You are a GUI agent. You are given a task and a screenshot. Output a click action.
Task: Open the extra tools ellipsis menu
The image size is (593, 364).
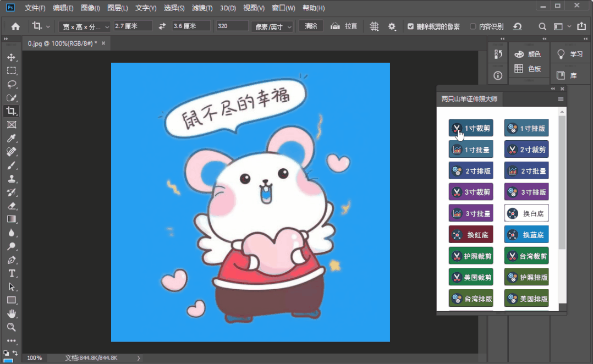point(12,340)
